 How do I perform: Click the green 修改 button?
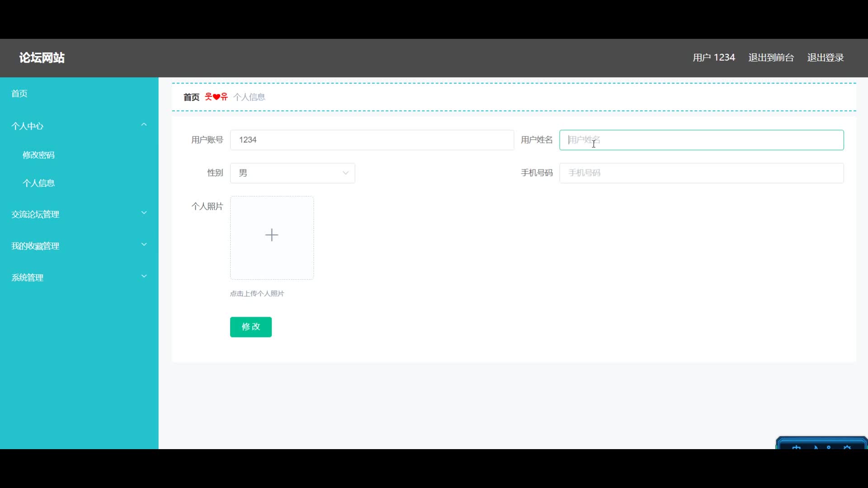pos(251,327)
